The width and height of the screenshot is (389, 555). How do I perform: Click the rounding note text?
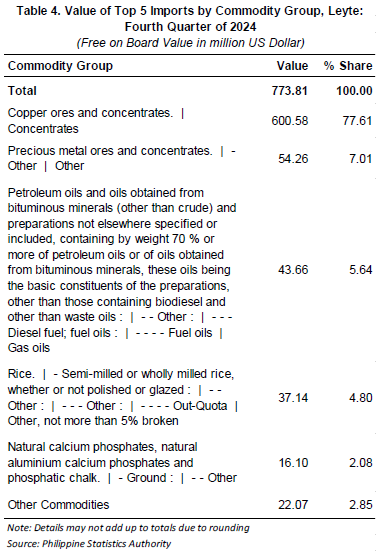[128, 528]
